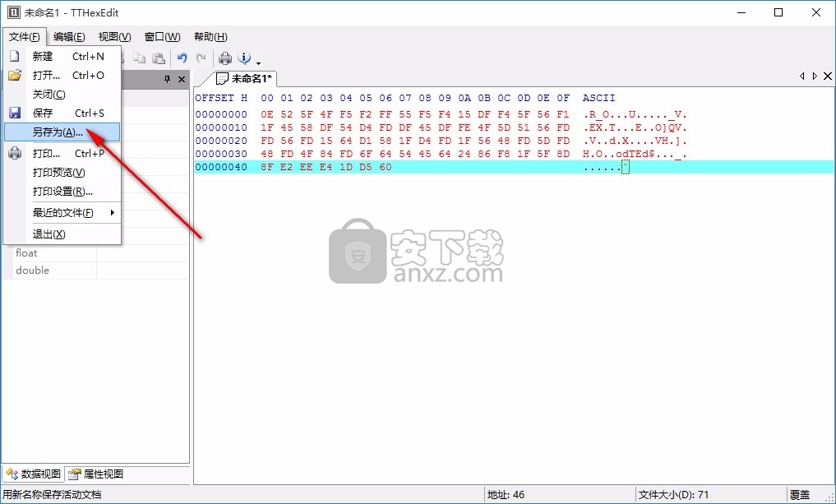Close the left side panel
This screenshot has height=504, width=836.
pos(182,79)
